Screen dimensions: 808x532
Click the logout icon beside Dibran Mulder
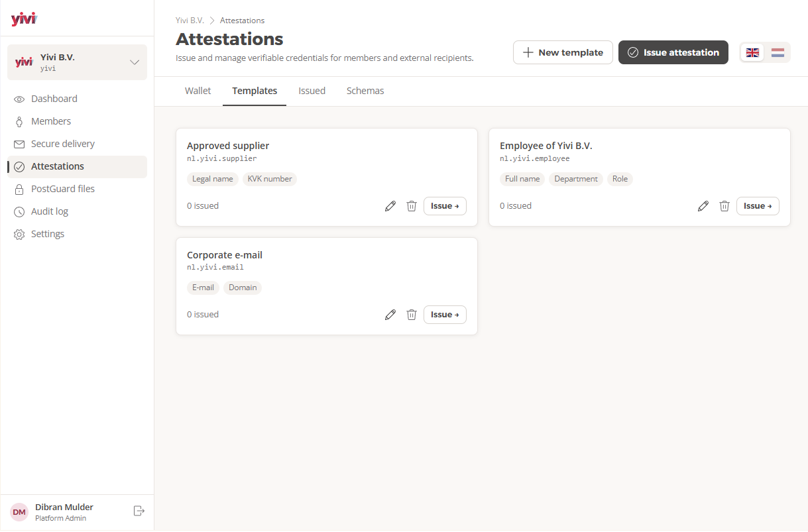tap(139, 511)
